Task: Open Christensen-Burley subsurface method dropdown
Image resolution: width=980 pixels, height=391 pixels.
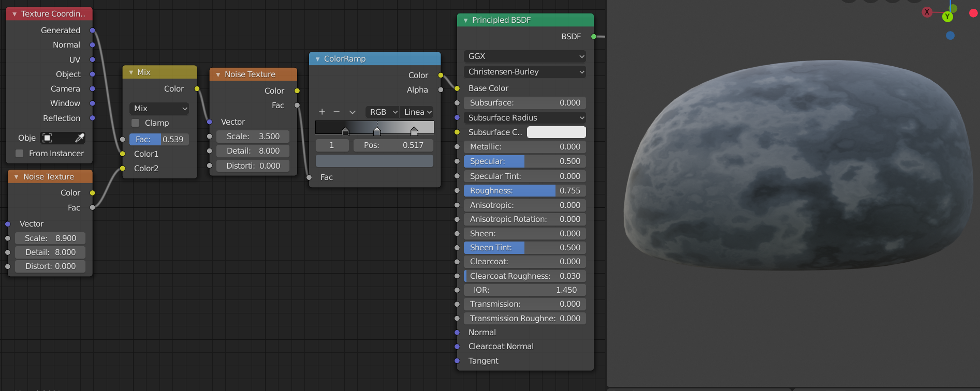Action: 525,72
